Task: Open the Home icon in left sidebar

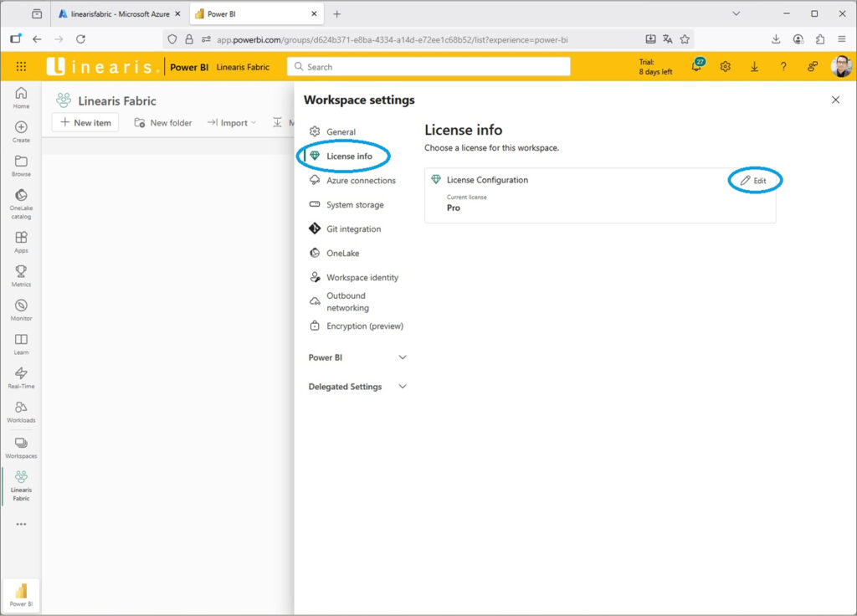Action: pyautogui.click(x=21, y=98)
